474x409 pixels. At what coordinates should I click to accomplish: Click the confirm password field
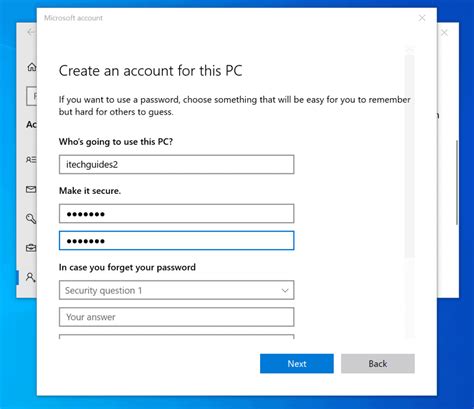pyautogui.click(x=176, y=240)
